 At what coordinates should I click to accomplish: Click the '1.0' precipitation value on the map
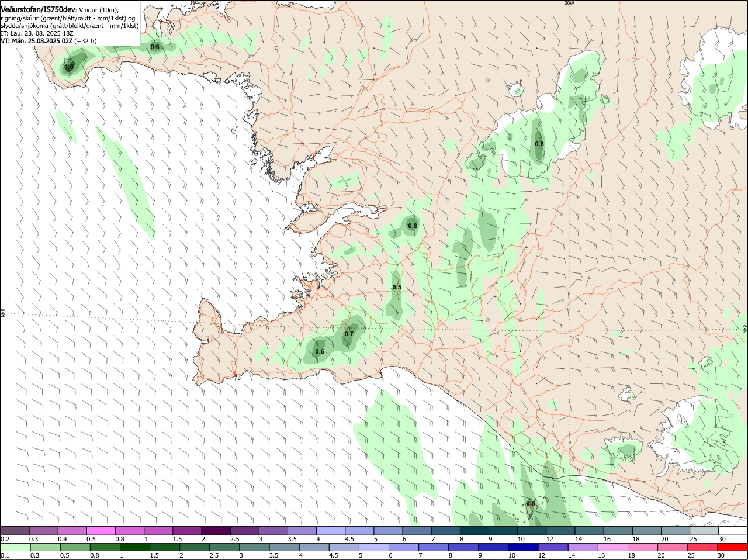pyautogui.click(x=69, y=67)
